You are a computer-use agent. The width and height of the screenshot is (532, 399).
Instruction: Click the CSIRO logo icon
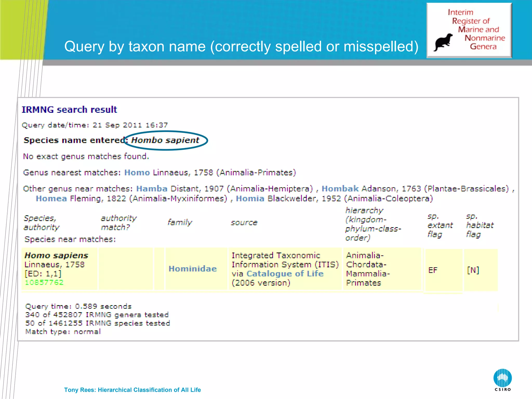(x=503, y=380)
